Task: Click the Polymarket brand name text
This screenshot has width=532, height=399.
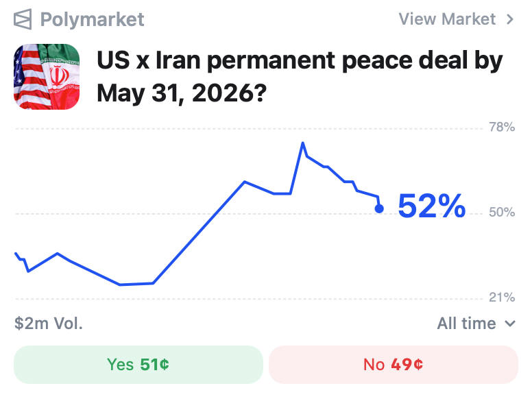Action: coord(93,19)
